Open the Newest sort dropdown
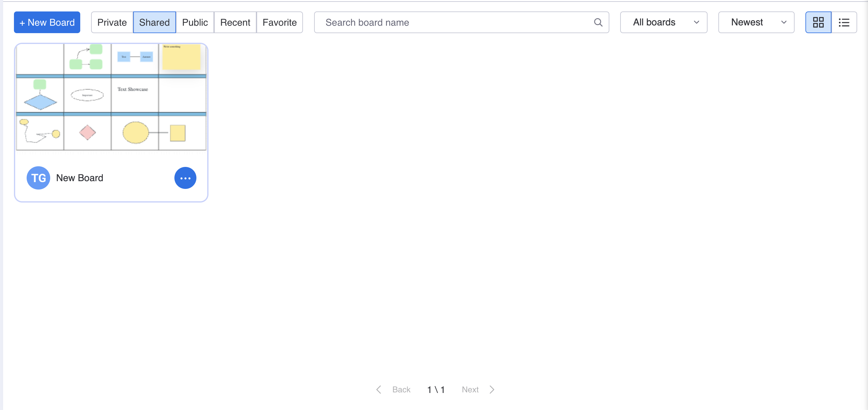 pos(756,23)
